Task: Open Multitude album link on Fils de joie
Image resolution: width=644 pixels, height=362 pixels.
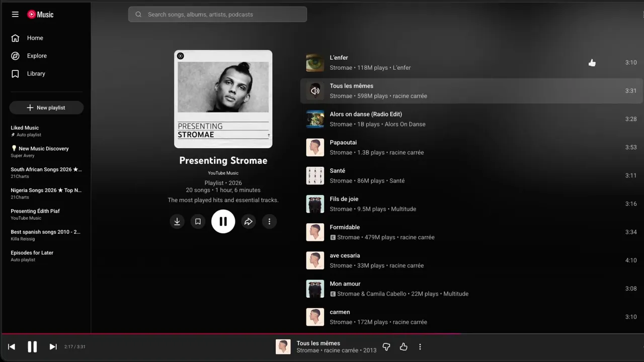Action: 404,209
